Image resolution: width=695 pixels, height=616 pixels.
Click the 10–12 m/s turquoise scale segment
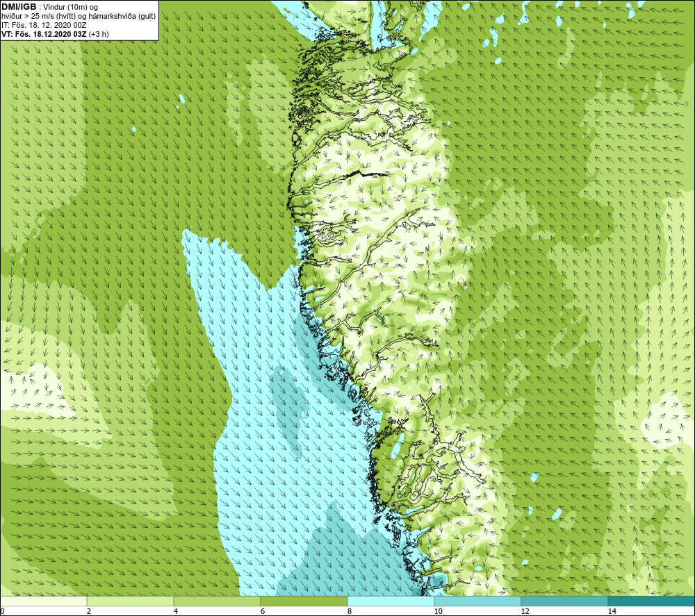478,601
